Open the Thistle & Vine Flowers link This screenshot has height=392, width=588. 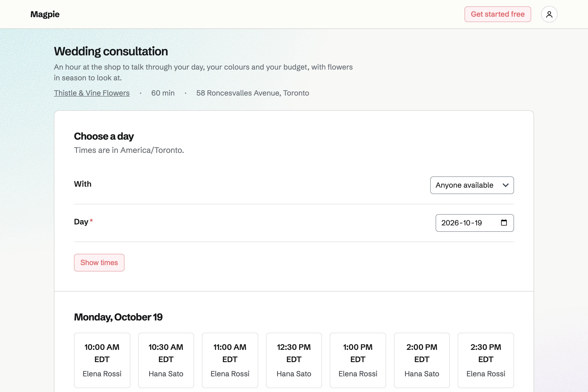tap(92, 93)
